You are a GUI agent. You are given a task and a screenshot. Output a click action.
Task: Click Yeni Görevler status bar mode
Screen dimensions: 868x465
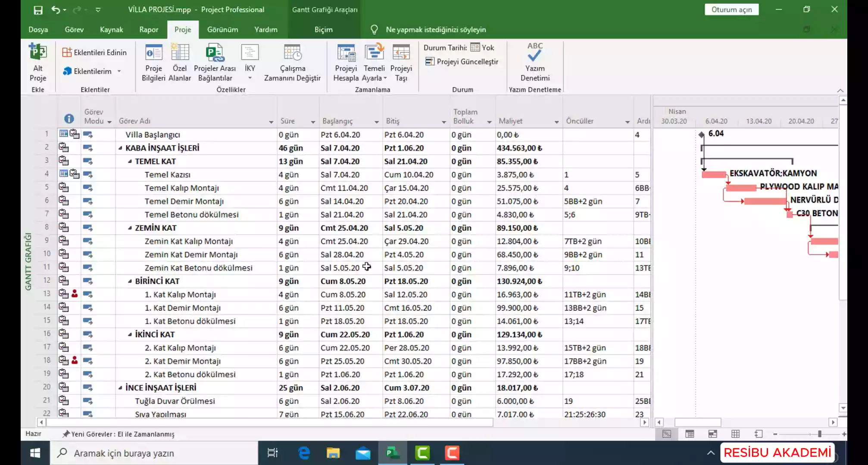[x=119, y=434]
